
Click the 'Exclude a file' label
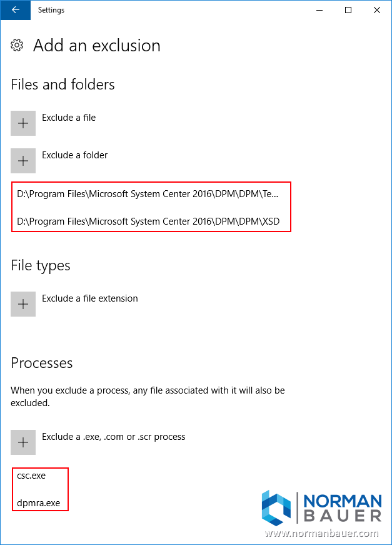[x=69, y=118]
